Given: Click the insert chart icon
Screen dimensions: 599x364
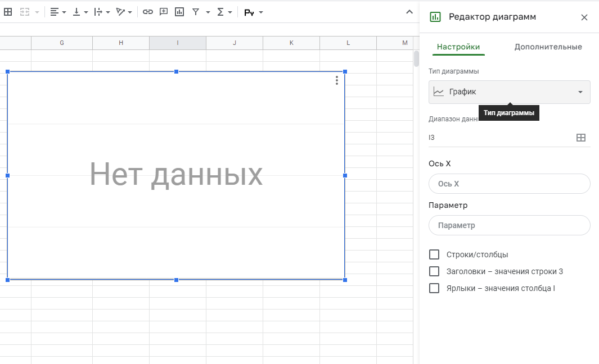Looking at the screenshot, I should pyautogui.click(x=179, y=12).
